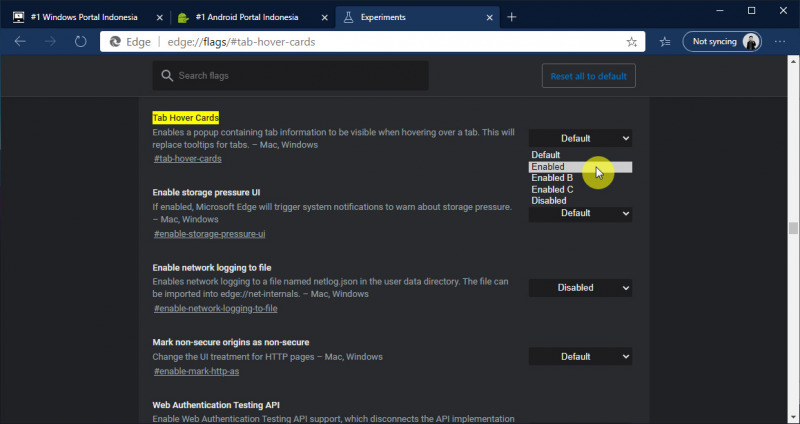This screenshot has width=800, height=424.
Task: Click the scrollbar up arrow
Action: pyautogui.click(x=792, y=60)
